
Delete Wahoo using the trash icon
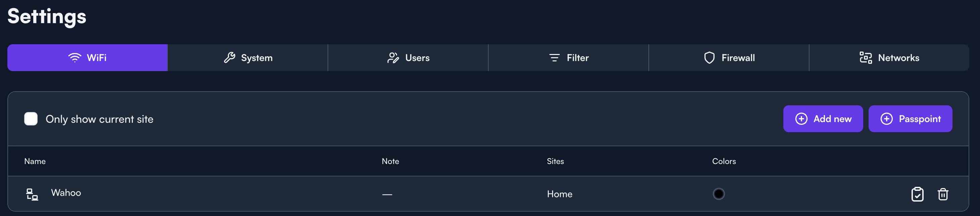point(943,194)
